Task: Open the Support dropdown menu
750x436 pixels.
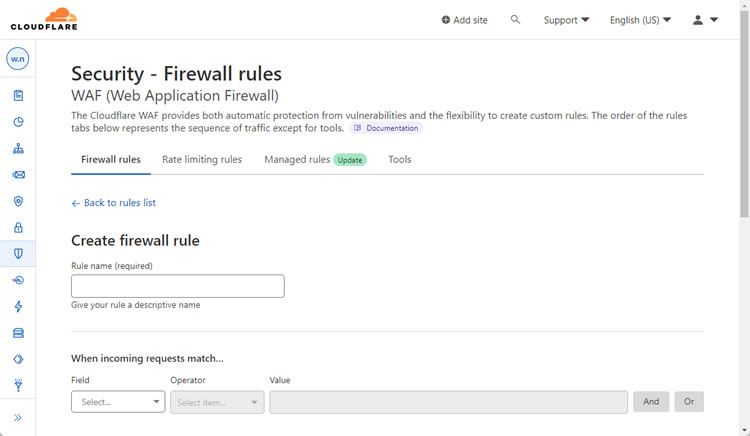Action: (566, 20)
